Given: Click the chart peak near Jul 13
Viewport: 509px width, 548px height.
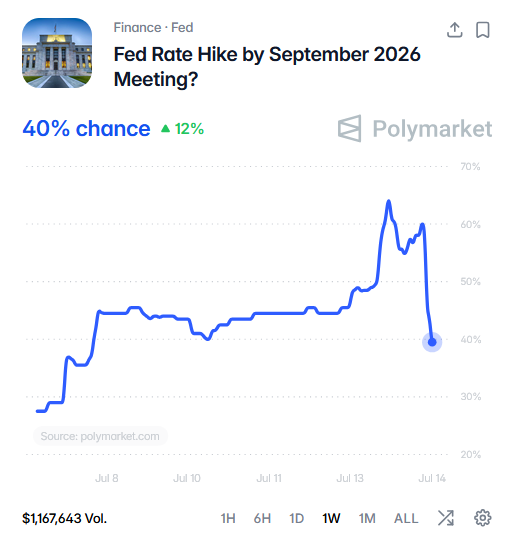Looking at the screenshot, I should coord(388,201).
